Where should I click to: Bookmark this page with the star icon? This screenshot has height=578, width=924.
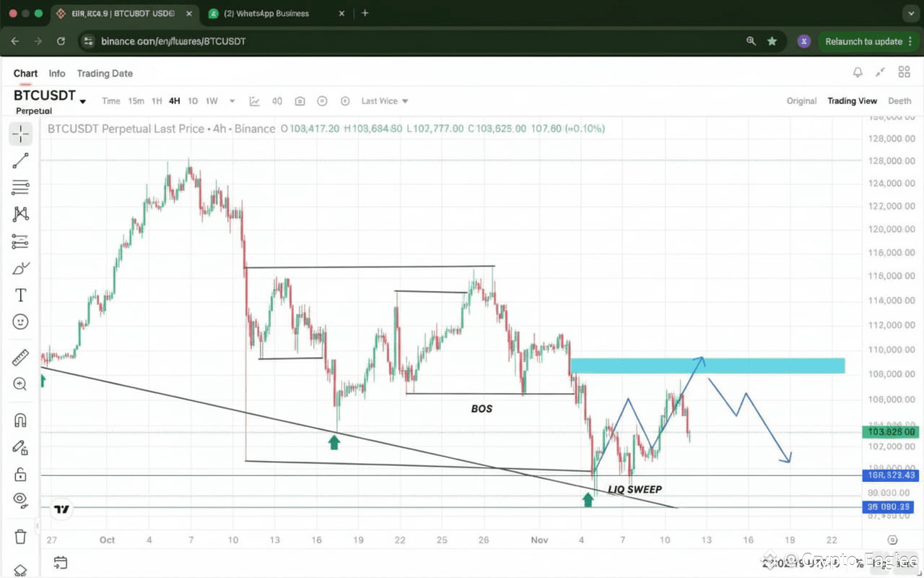772,41
